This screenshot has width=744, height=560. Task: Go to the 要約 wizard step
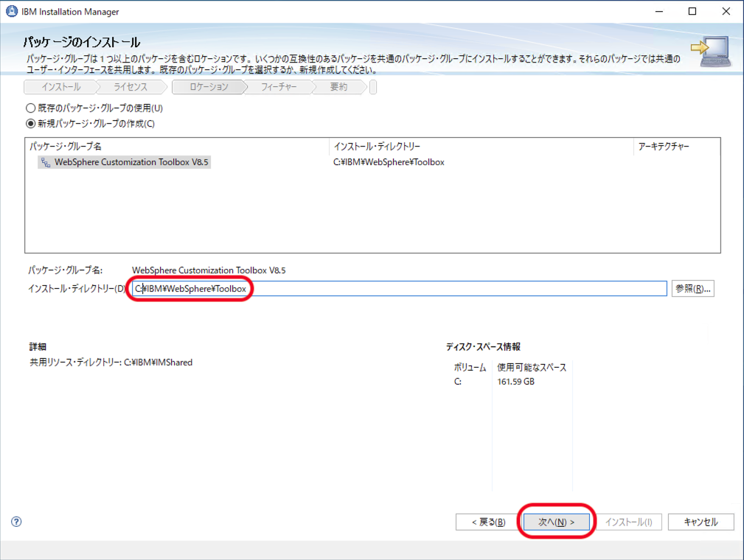tap(338, 87)
